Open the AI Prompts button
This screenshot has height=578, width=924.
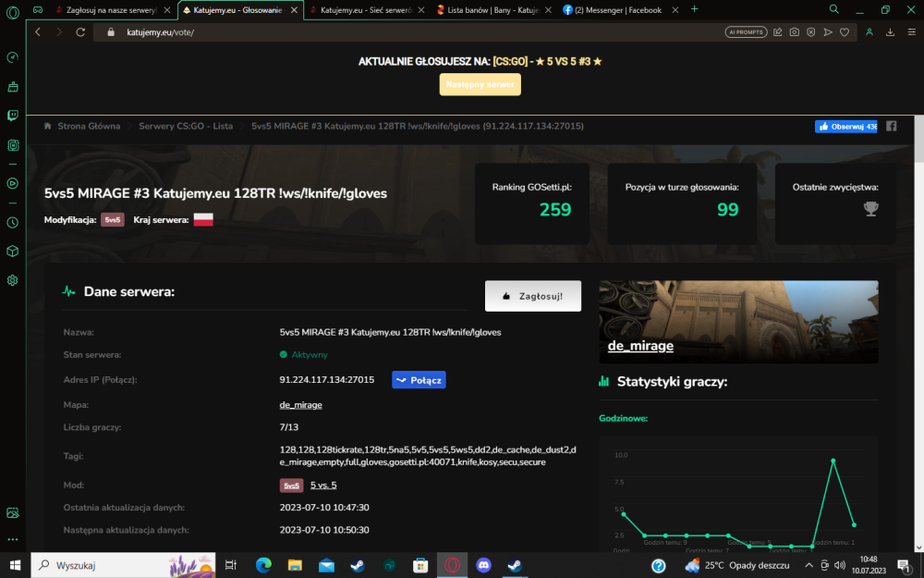coord(746,31)
